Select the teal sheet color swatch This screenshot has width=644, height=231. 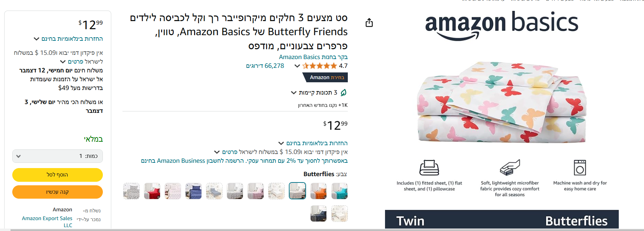click(339, 191)
